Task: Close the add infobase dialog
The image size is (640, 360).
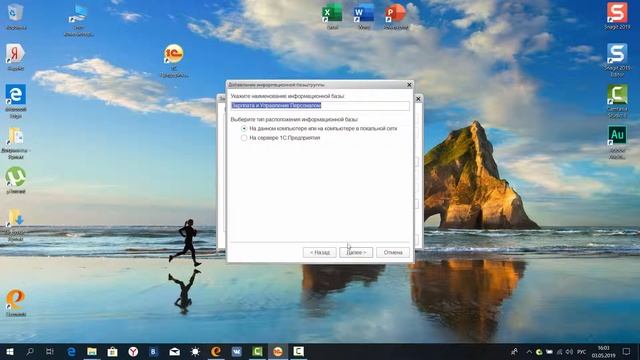Action: coord(409,85)
